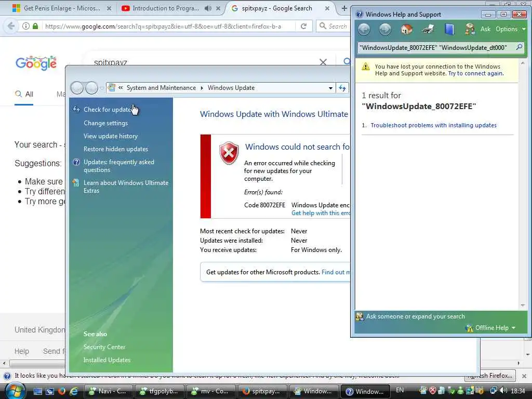Image resolution: width=532 pixels, height=399 pixels.
Task: Open View update history
Action: [x=111, y=136]
